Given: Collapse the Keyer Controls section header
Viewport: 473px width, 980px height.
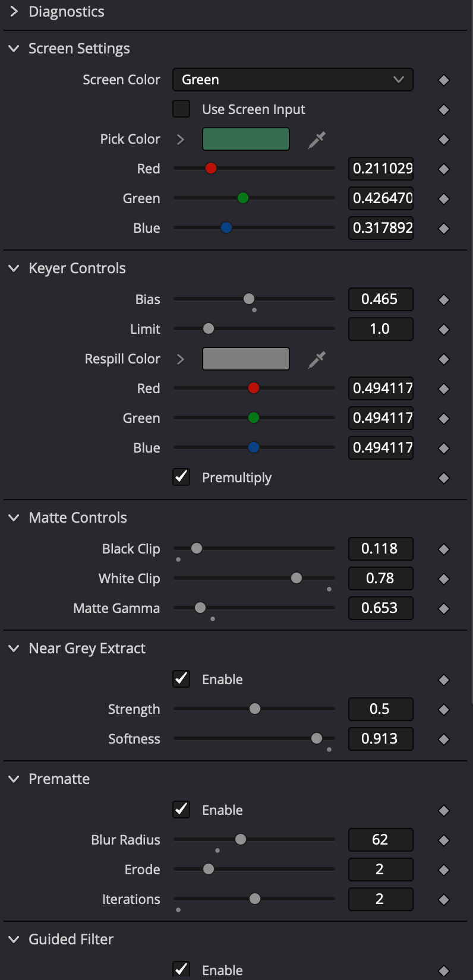Looking at the screenshot, I should coord(14,268).
